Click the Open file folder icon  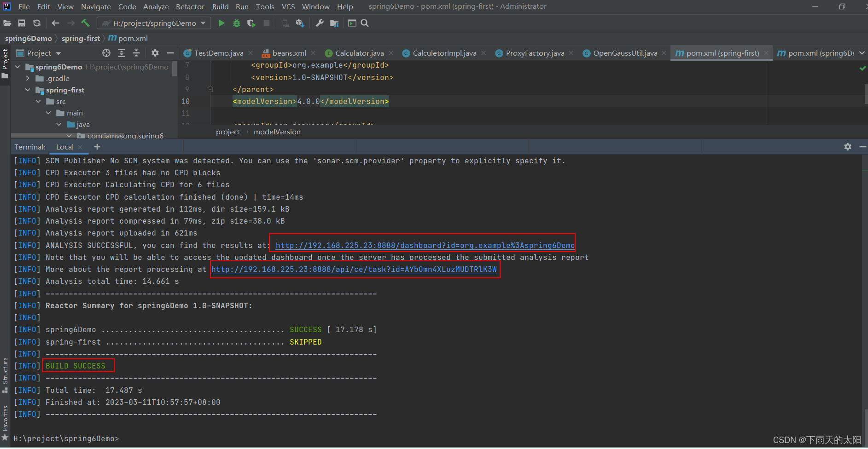point(7,23)
